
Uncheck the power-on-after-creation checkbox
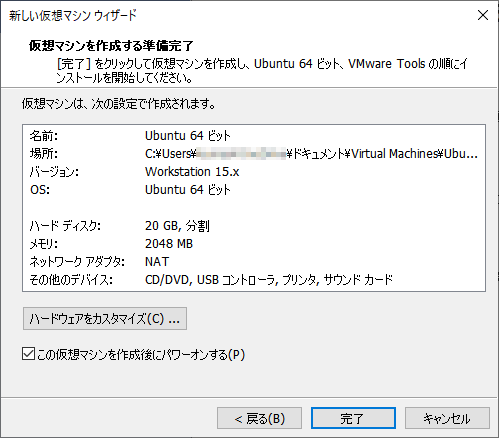tap(28, 354)
